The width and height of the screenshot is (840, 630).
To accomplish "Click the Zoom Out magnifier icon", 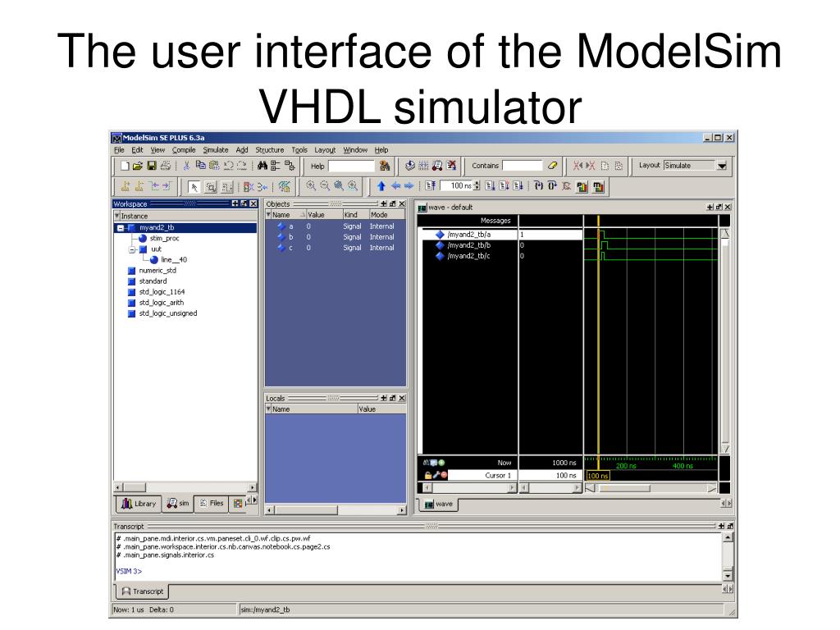I will tap(325, 186).
